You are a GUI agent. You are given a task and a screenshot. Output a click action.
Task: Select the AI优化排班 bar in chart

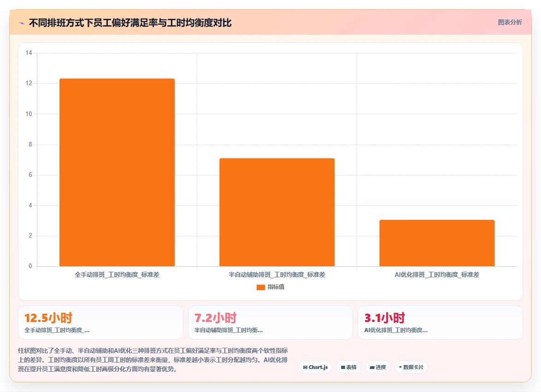click(437, 243)
